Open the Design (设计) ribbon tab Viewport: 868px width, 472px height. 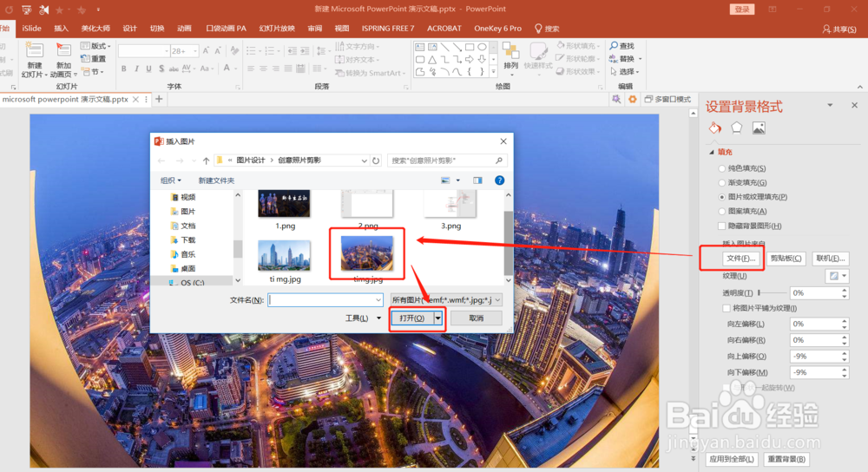pyautogui.click(x=129, y=29)
